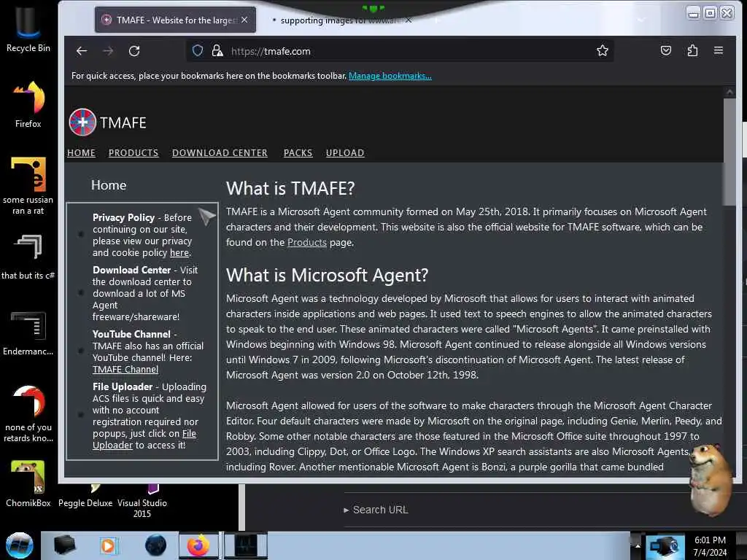Click the Home sidebar heading
This screenshot has height=560, width=747.
(x=109, y=185)
